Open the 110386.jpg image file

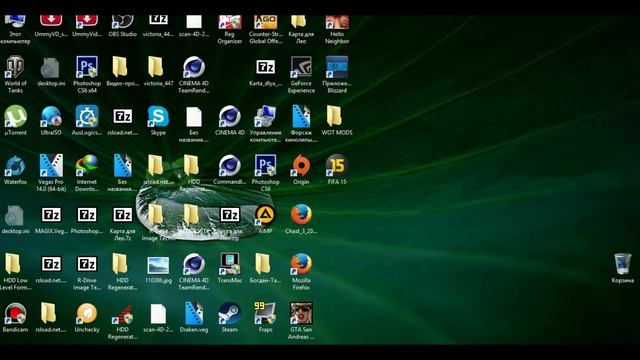click(x=158, y=265)
